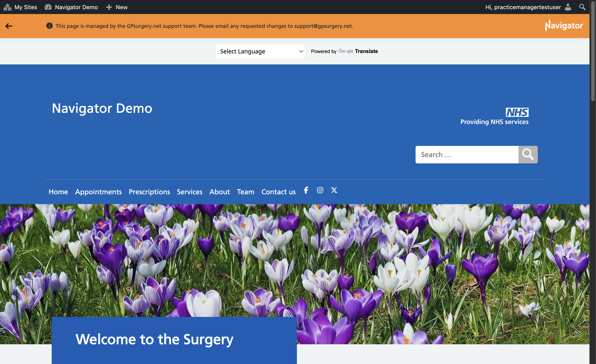Screen dimensions: 596x364
Task: Click the Welcome to the Surgery heading
Action: [154, 339]
